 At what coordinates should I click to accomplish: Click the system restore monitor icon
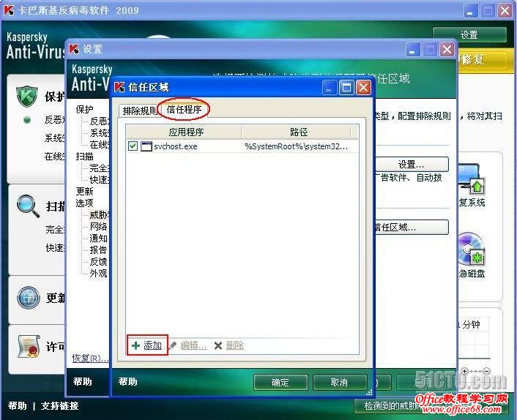472,179
